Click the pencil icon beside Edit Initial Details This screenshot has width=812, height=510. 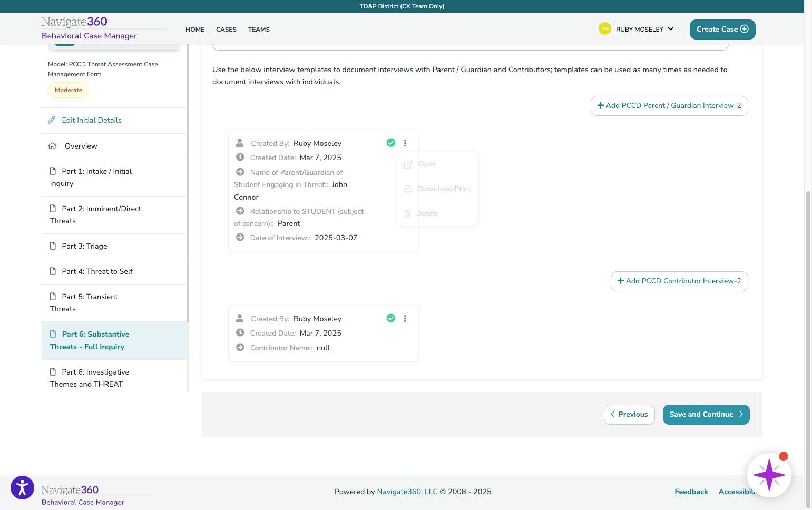(52, 120)
